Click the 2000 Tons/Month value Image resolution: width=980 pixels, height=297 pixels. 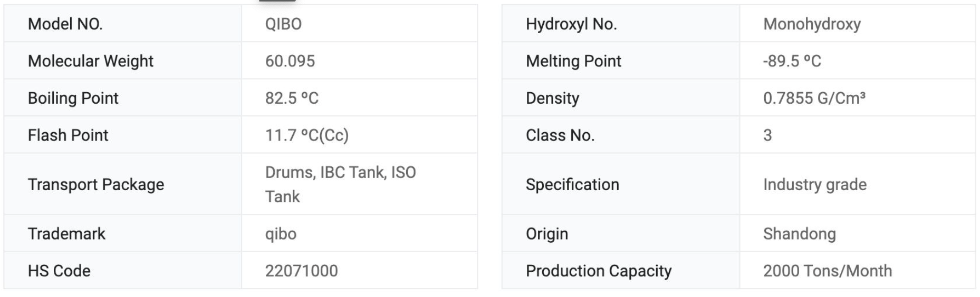tap(827, 271)
